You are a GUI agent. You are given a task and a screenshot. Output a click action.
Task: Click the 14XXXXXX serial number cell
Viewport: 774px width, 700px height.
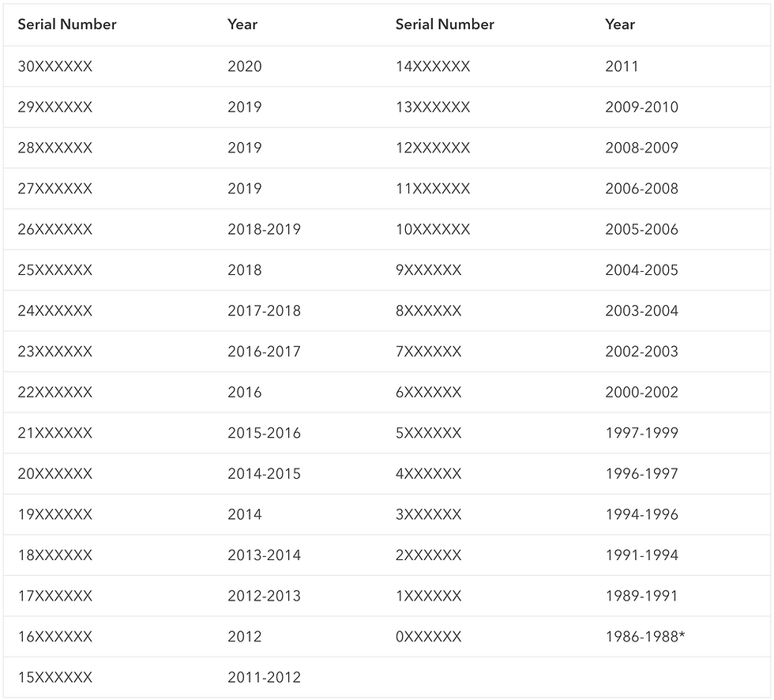coord(433,66)
